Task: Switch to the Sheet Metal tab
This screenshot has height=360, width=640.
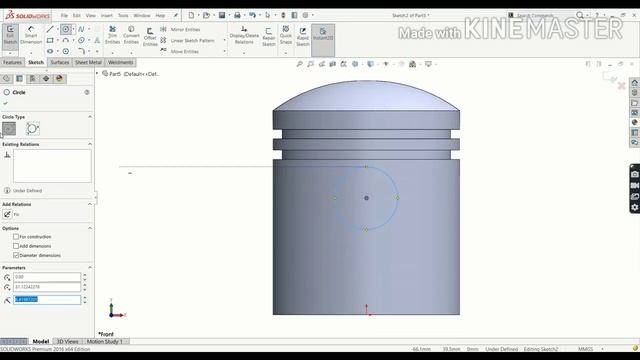Action: [x=88, y=62]
